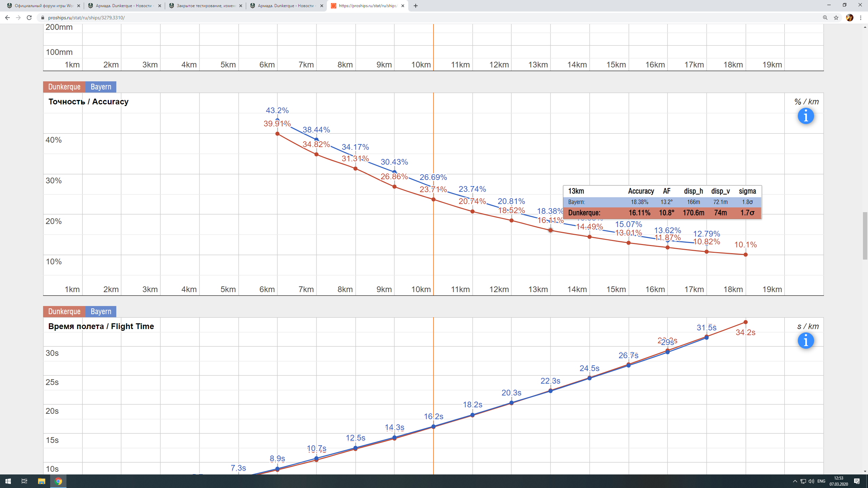This screenshot has width=868, height=488.
Task: Click the 'sigma' header in the tooltip
Action: pos(747,191)
